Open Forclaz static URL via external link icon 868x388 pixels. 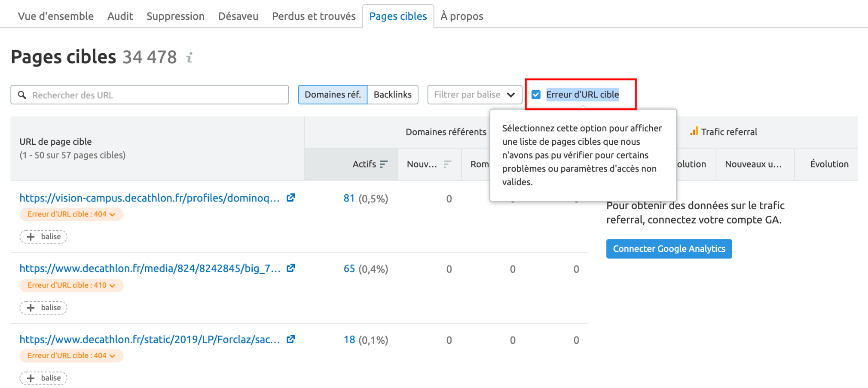click(291, 339)
